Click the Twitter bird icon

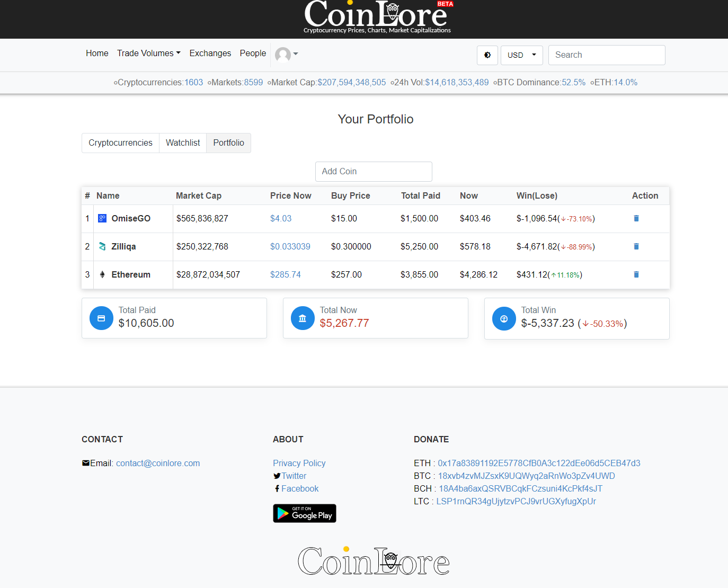277,476
